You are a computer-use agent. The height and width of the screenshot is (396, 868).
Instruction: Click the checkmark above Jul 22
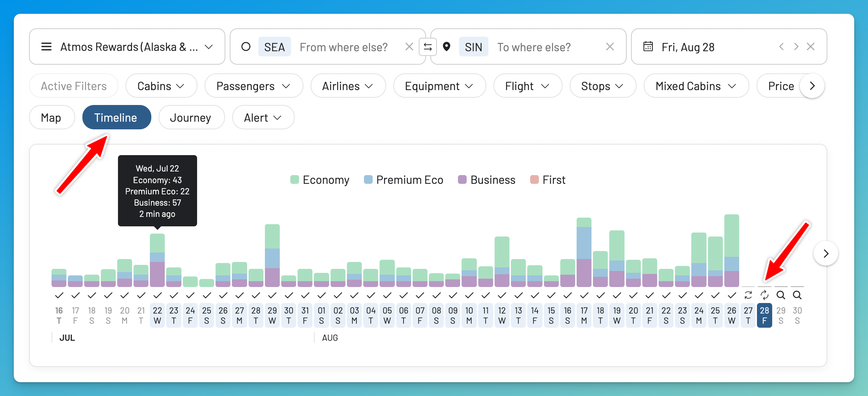(157, 295)
